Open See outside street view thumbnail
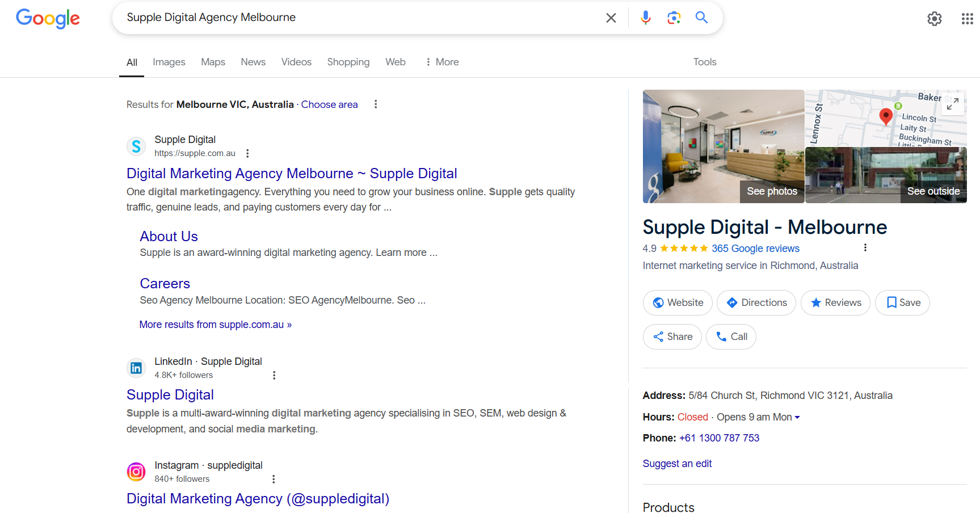 pyautogui.click(x=886, y=175)
